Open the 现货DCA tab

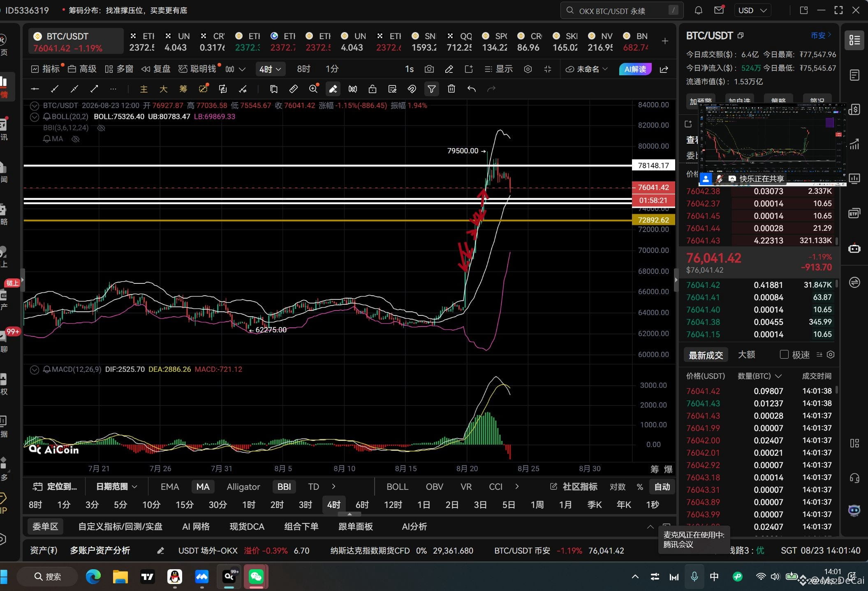click(247, 526)
